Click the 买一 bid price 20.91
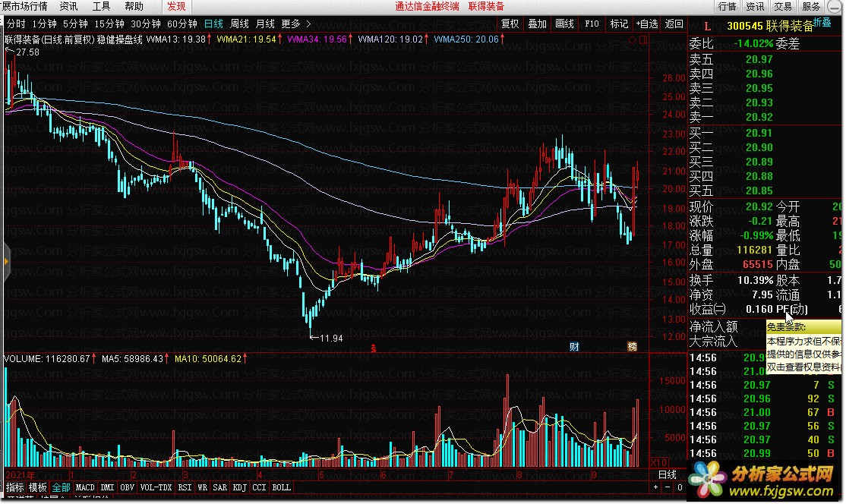 [759, 133]
